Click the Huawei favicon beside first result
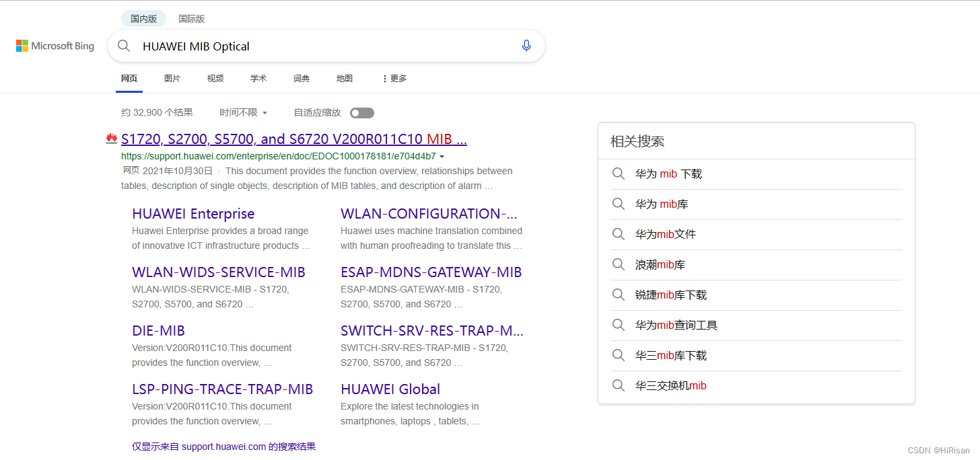Viewport: 980px width, 460px height. click(x=112, y=139)
